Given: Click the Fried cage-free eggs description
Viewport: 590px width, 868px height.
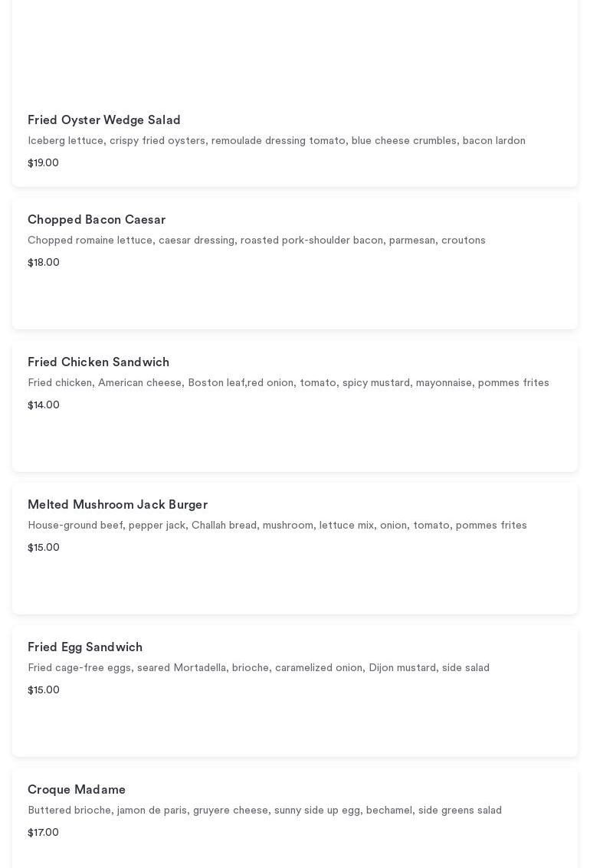Looking at the screenshot, I should 258,668.
